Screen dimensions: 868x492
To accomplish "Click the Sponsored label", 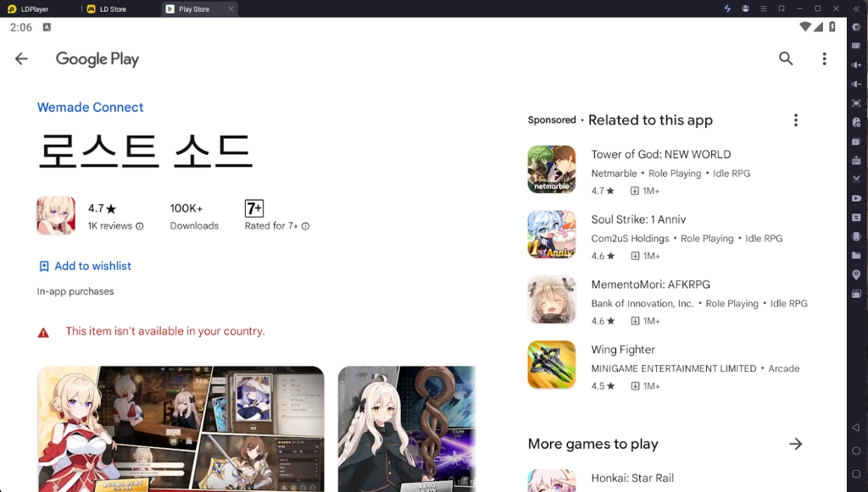I will [x=552, y=120].
